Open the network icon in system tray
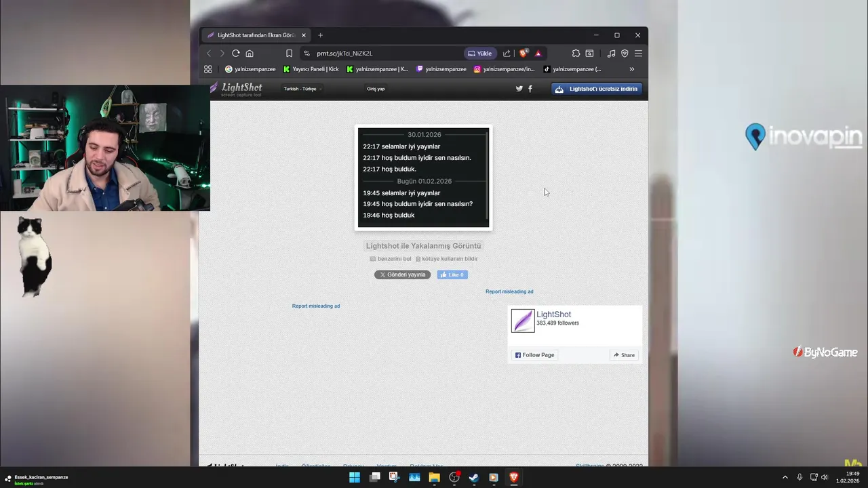Viewport: 868px width, 488px height. [x=814, y=477]
